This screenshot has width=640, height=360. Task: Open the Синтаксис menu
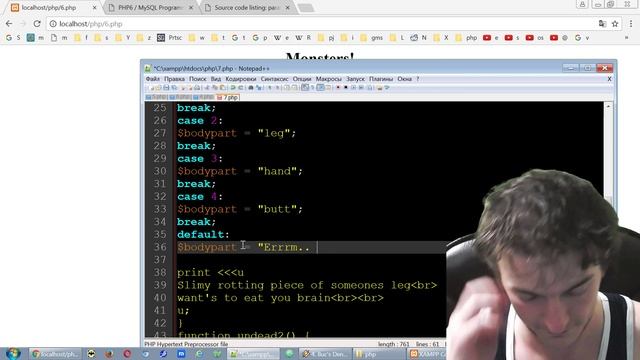tap(275, 79)
